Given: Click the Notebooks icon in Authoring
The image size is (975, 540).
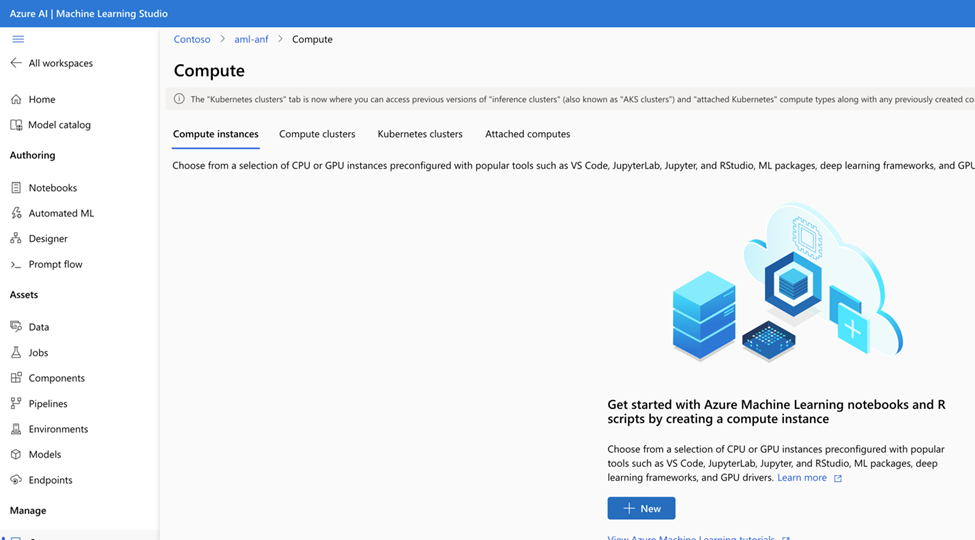Looking at the screenshot, I should pos(16,187).
